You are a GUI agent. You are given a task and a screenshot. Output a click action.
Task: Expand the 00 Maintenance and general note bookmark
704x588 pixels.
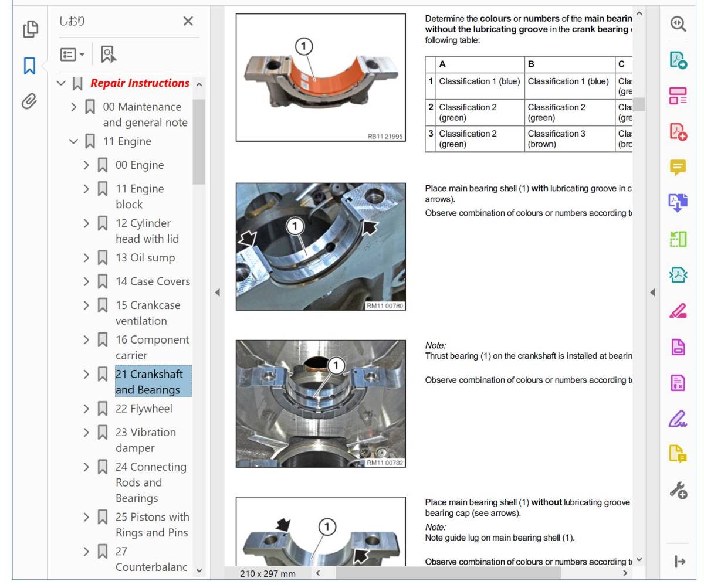pos(74,107)
